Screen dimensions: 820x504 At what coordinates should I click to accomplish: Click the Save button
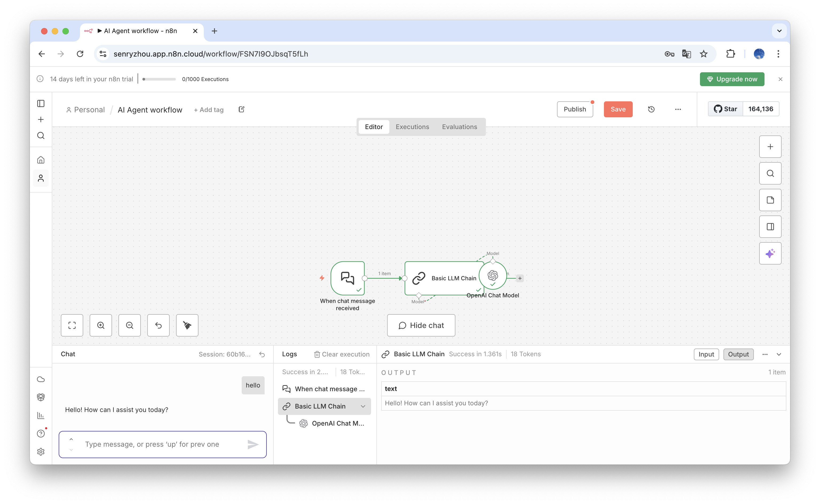pos(618,109)
